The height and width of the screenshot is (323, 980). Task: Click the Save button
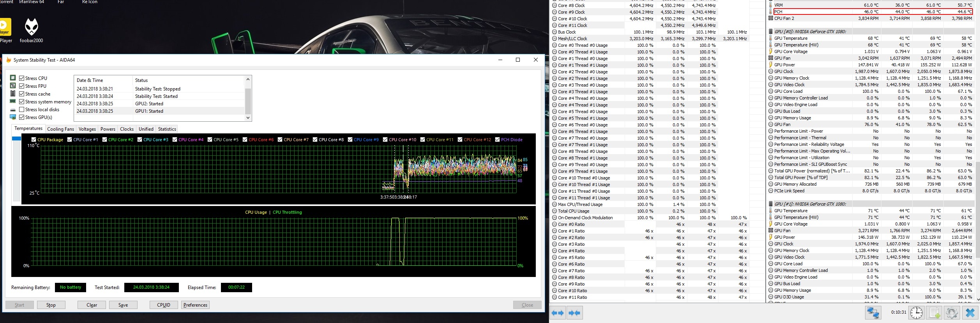123,305
